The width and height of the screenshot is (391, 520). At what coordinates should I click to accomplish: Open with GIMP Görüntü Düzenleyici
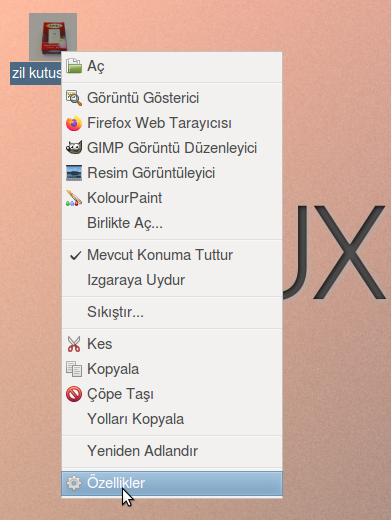[172, 148]
